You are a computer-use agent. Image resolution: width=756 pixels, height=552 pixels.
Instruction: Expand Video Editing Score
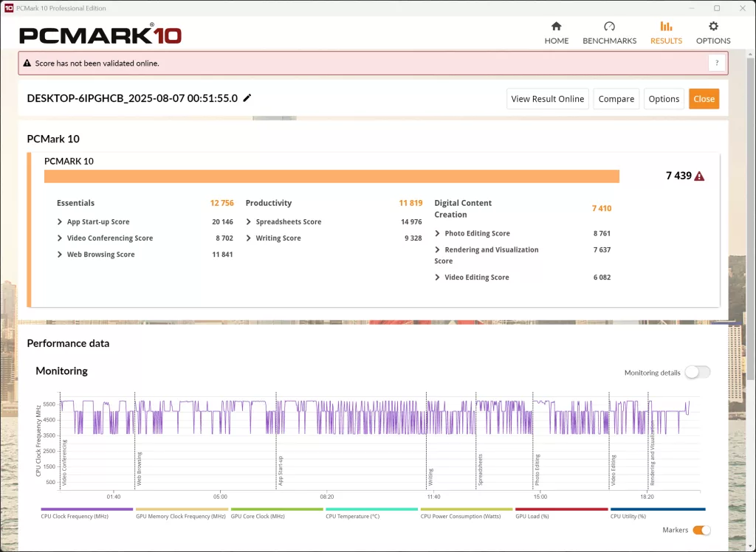click(x=437, y=277)
